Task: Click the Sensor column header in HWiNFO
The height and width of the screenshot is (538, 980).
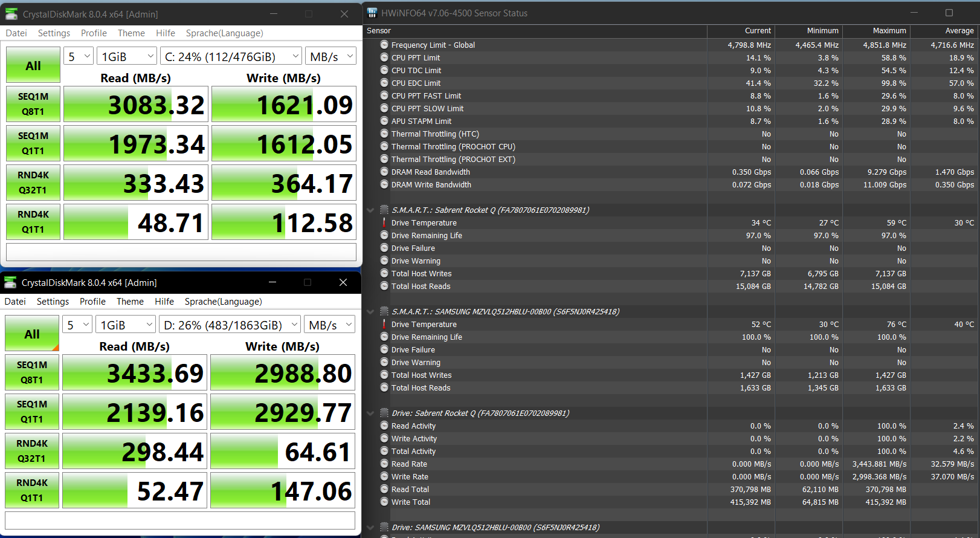Action: click(x=535, y=31)
